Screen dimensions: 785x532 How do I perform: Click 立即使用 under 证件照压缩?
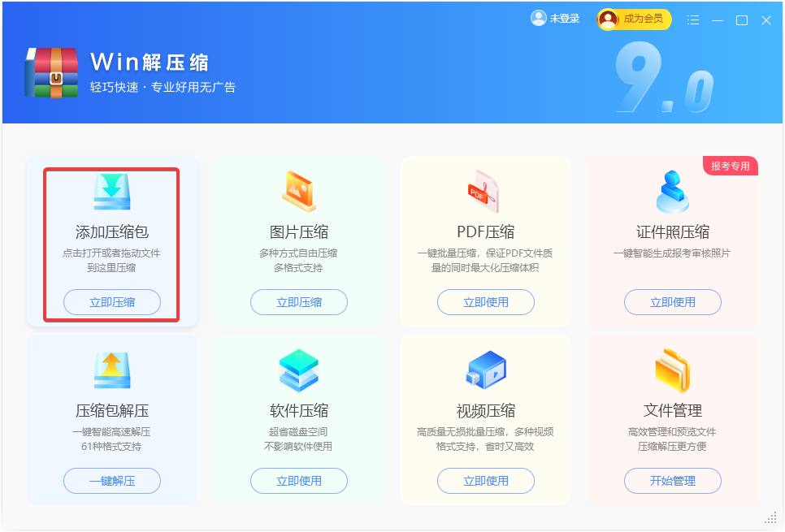pos(673,302)
